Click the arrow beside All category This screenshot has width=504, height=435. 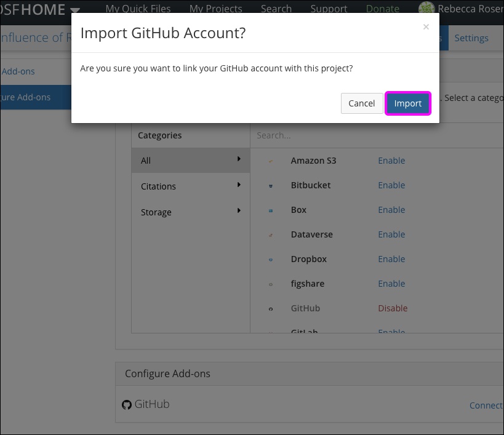(239, 159)
